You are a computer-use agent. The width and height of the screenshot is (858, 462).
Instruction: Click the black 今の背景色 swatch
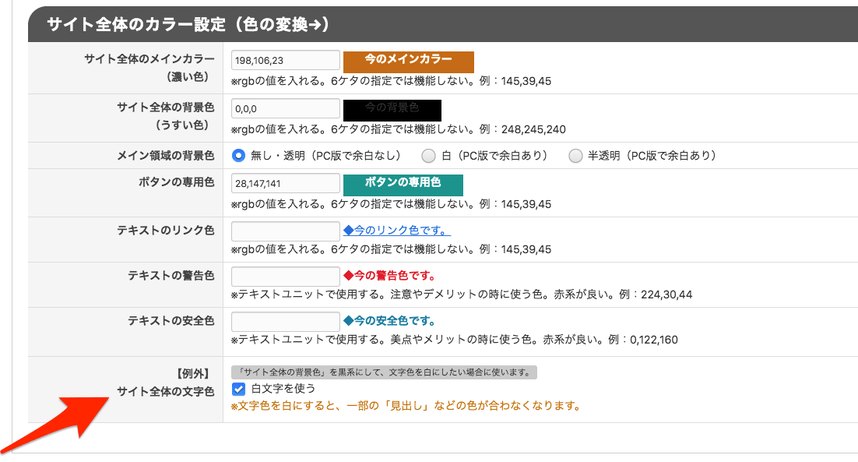pyautogui.click(x=392, y=108)
